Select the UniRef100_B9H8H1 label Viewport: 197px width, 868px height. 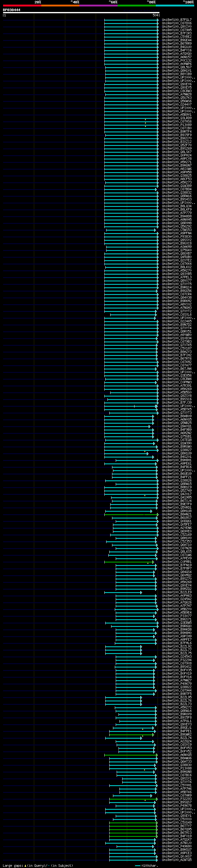(x=177, y=460)
